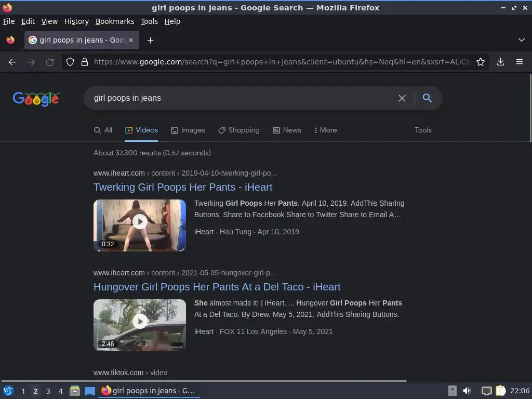The width and height of the screenshot is (532, 399).
Task: Open the system start menu icon in taskbar
Action: (8, 391)
